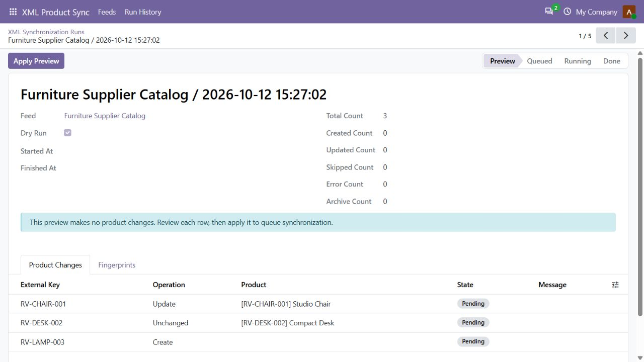The width and height of the screenshot is (644, 362).
Task: Open the Feeds menu
Action: coord(107,12)
